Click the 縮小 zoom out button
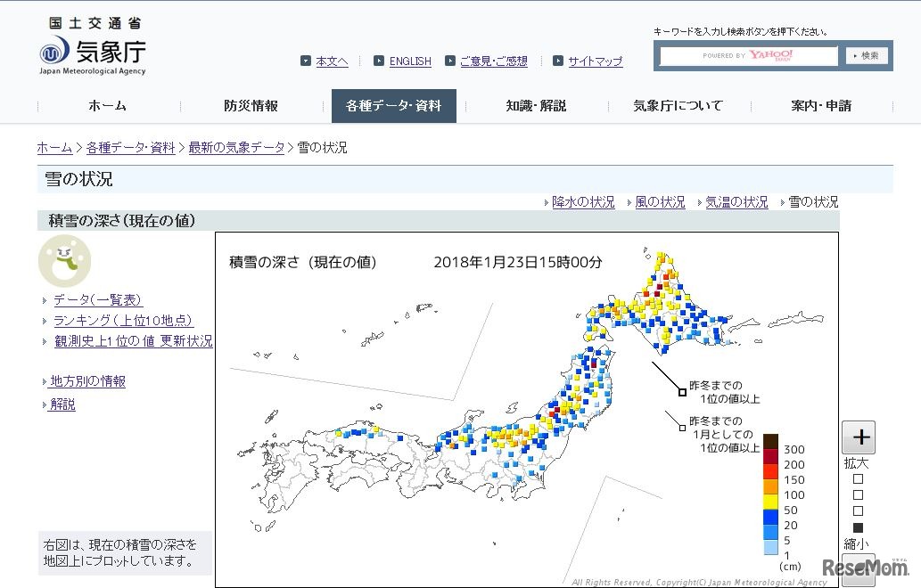This screenshot has height=588, width=921. tap(858, 568)
